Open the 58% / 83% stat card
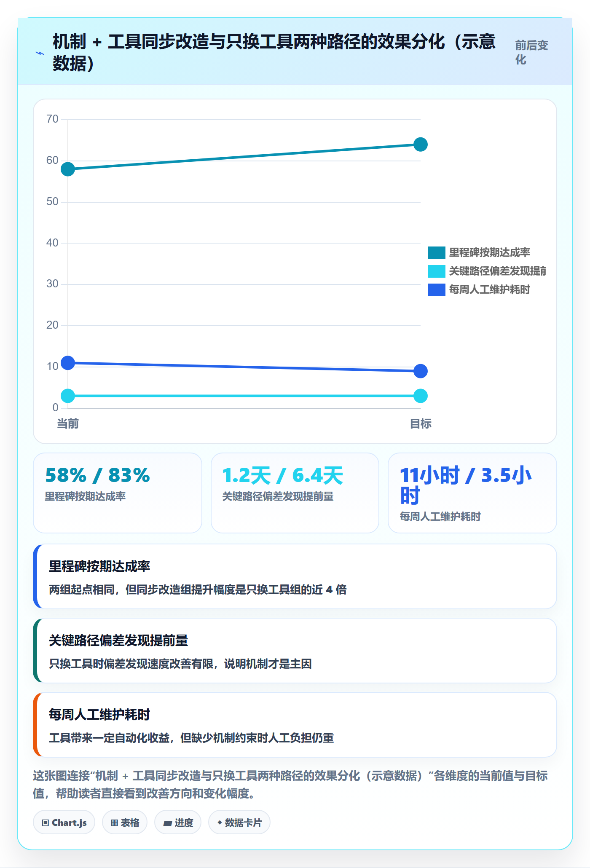Screen dimensions: 590x868 coord(118,493)
